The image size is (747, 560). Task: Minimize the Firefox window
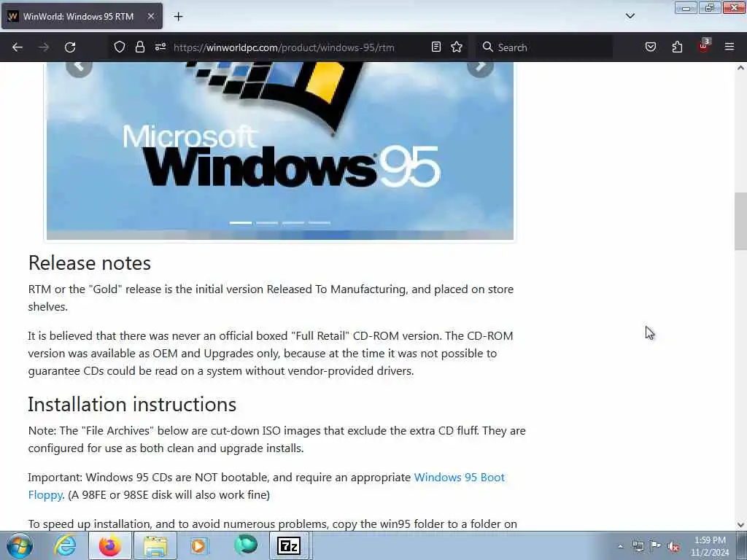pyautogui.click(x=686, y=7)
